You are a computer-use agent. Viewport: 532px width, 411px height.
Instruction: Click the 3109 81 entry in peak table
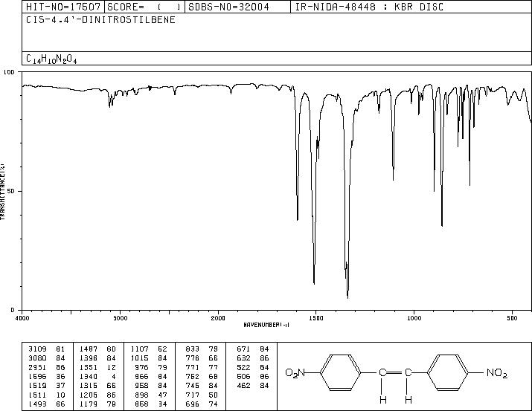pyautogui.click(x=46, y=349)
